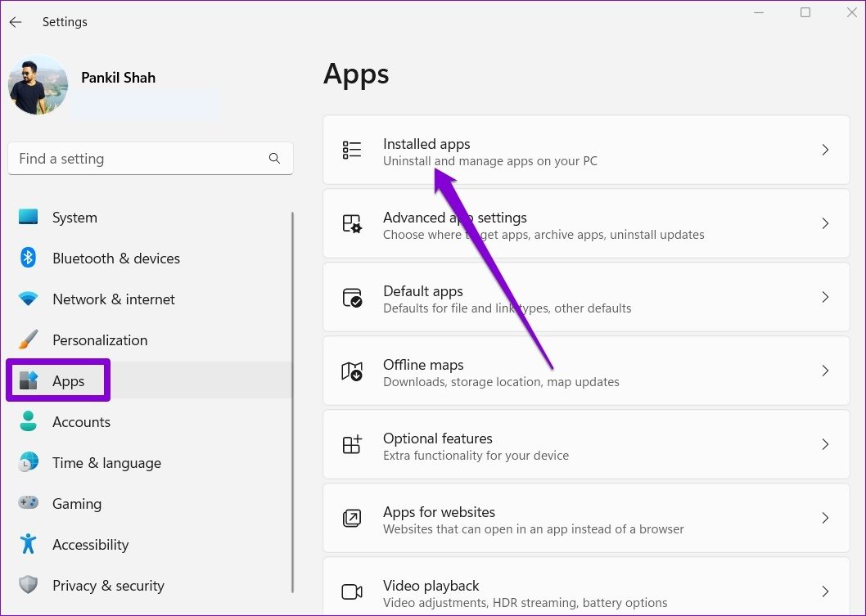Expand Optional features with chevron arrow
866x616 pixels.
point(825,445)
